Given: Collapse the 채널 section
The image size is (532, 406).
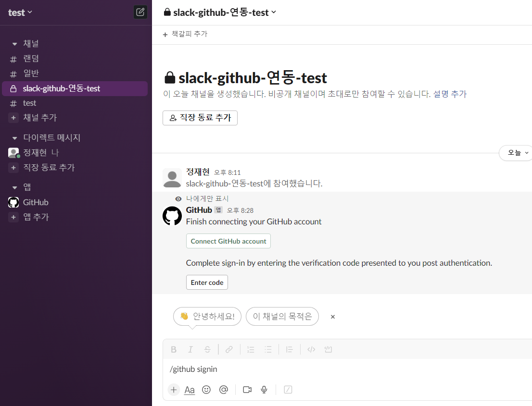Looking at the screenshot, I should [x=14, y=44].
